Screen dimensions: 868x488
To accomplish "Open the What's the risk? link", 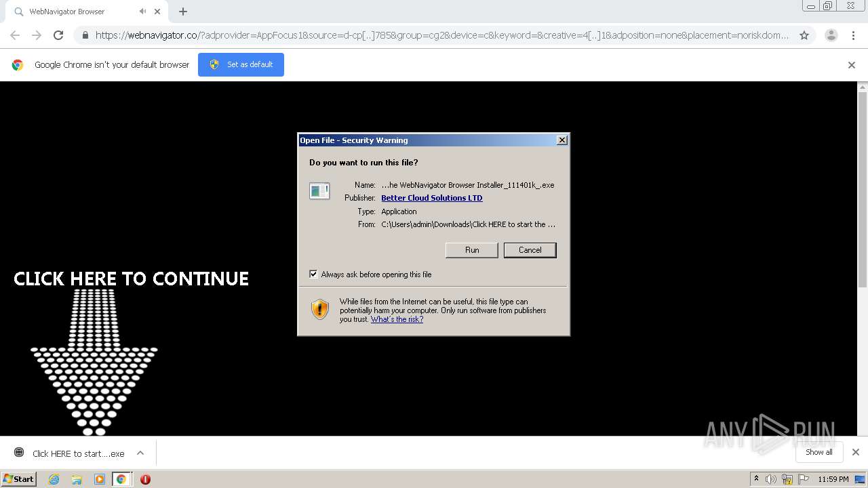I will 397,319.
